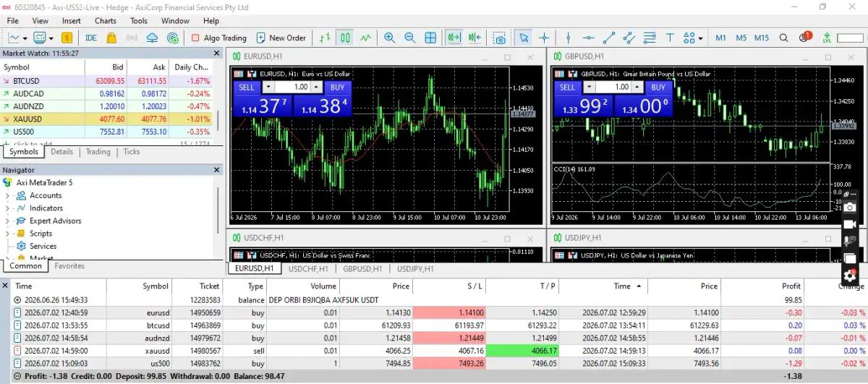This screenshot has width=868, height=384.
Task: Toggle chart shift icon
Action: coord(475,38)
